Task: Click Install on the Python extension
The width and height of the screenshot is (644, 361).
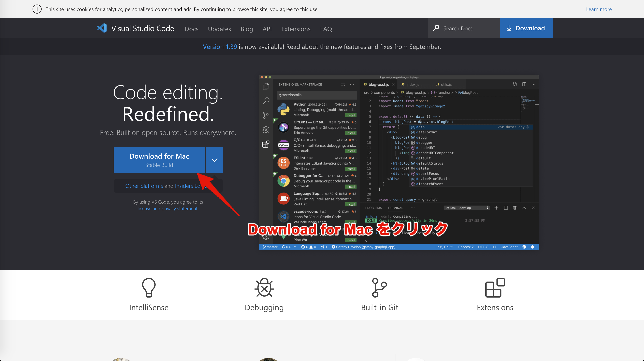Action: coord(351,115)
